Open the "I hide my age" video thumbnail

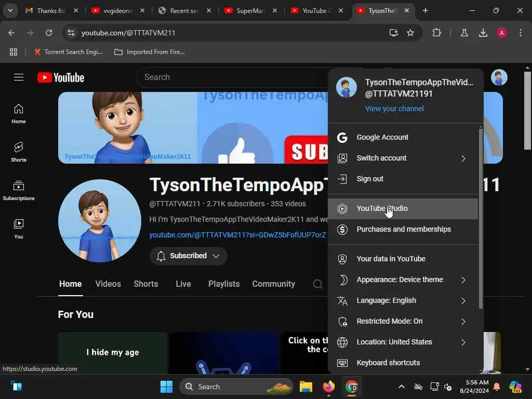pyautogui.click(x=113, y=353)
